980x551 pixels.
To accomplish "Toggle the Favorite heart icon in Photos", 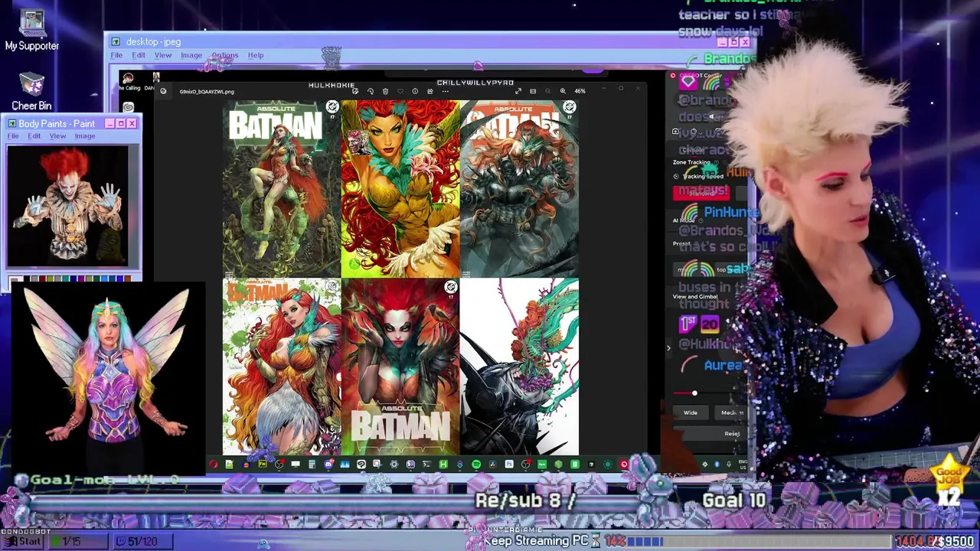I will click(400, 91).
